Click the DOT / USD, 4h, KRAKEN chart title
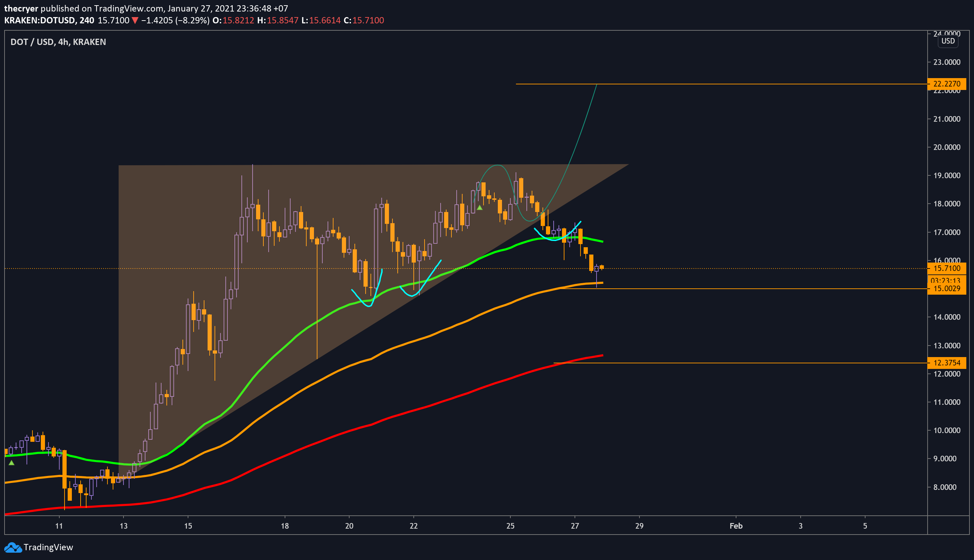Image resolution: width=974 pixels, height=560 pixels. point(58,42)
